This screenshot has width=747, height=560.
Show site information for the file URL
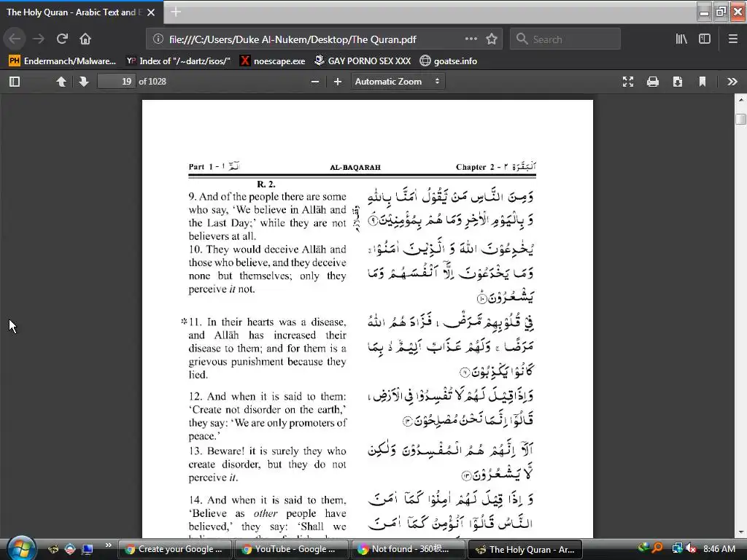click(158, 39)
